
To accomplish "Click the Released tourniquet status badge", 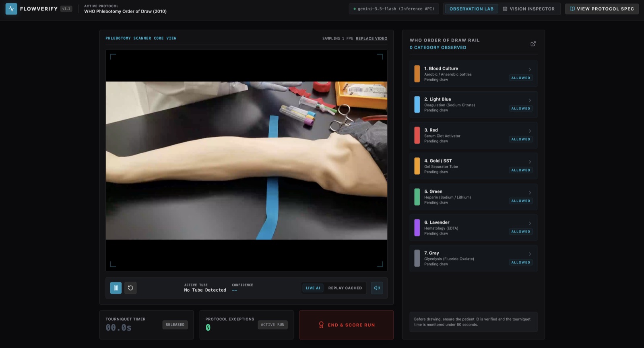I will point(175,325).
